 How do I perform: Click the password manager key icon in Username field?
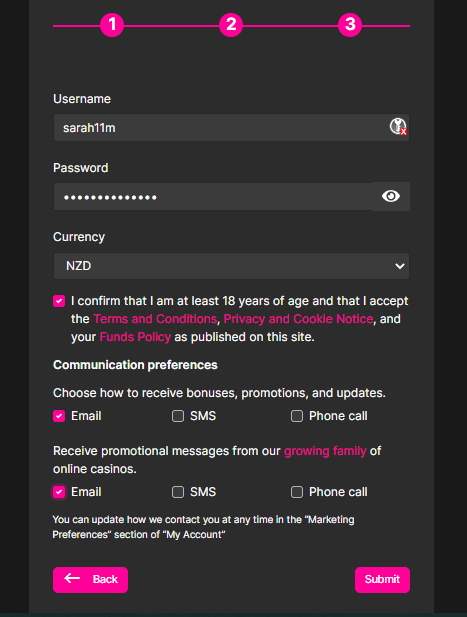[398, 126]
